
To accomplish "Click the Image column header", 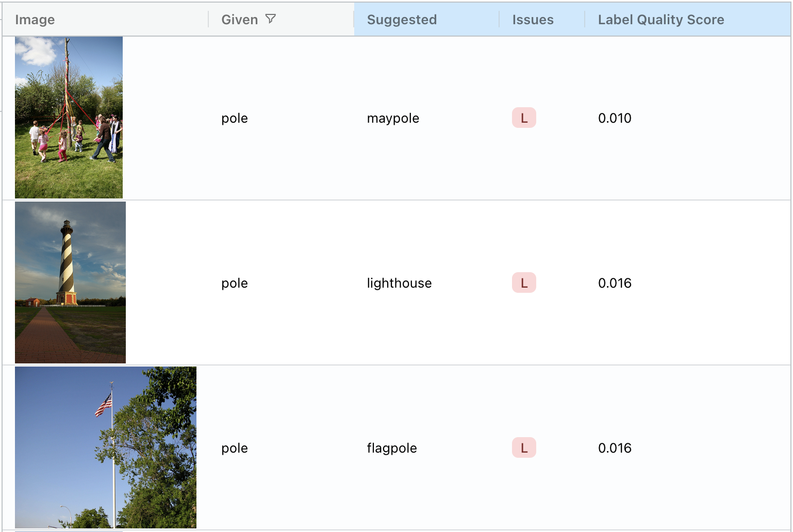I will click(36, 20).
